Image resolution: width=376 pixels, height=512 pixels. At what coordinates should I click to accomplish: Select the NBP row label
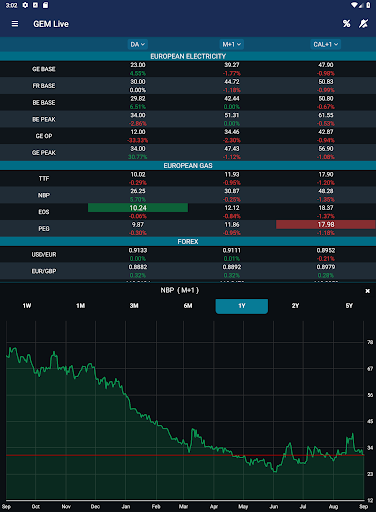44,195
